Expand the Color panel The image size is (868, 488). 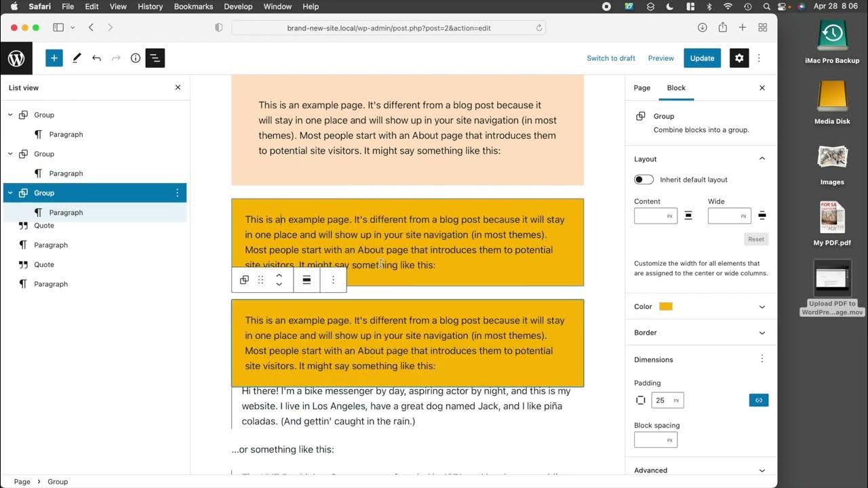coord(762,306)
